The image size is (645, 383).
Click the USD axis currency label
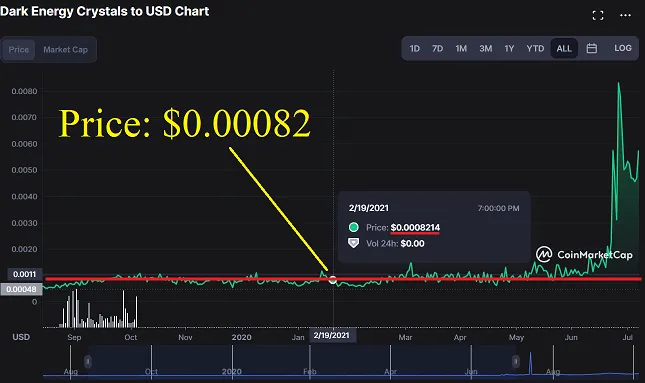tap(21, 337)
